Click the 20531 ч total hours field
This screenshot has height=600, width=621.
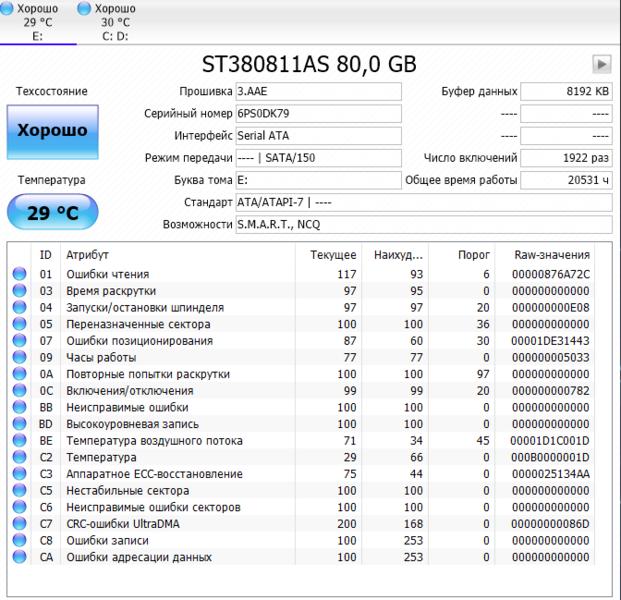click(566, 180)
